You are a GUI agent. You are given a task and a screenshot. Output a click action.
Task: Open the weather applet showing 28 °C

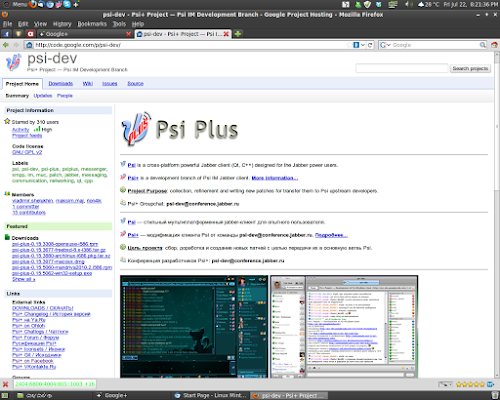(428, 5)
